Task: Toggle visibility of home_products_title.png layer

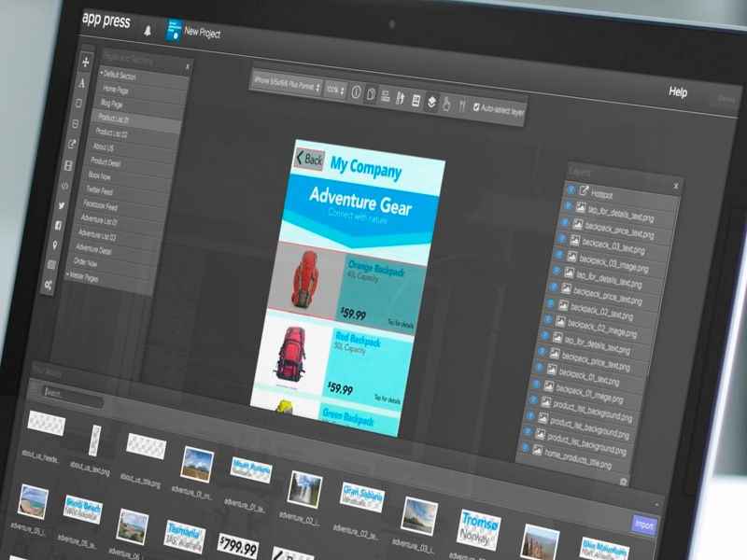Action: pos(524,449)
